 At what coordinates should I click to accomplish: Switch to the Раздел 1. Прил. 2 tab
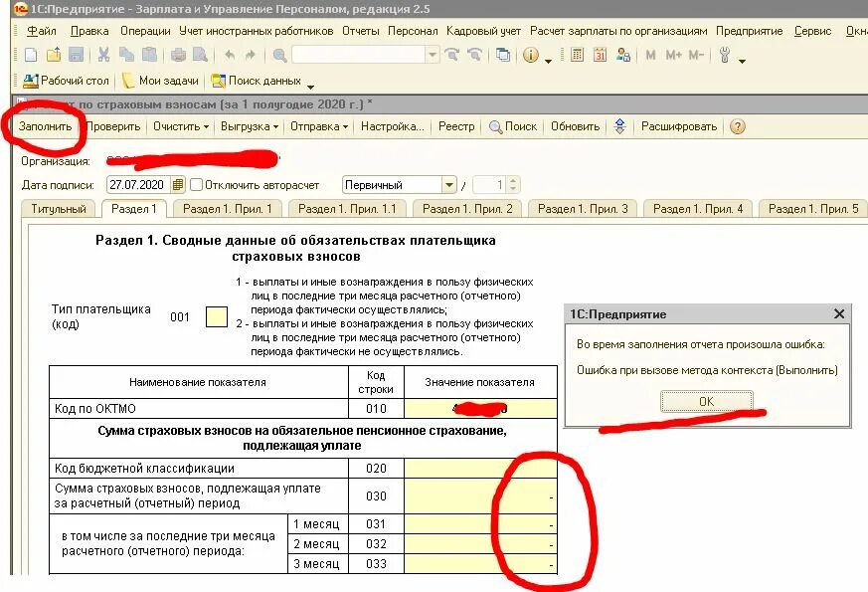(467, 209)
